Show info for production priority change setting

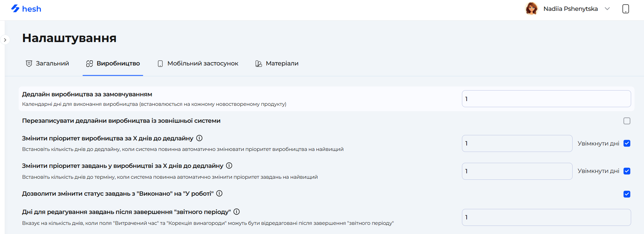click(x=199, y=138)
